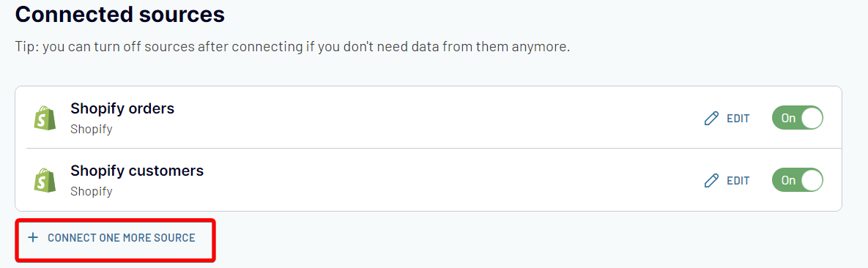Click the Shopify subtitle under Shopify orders
The image size is (868, 268).
[x=92, y=130]
